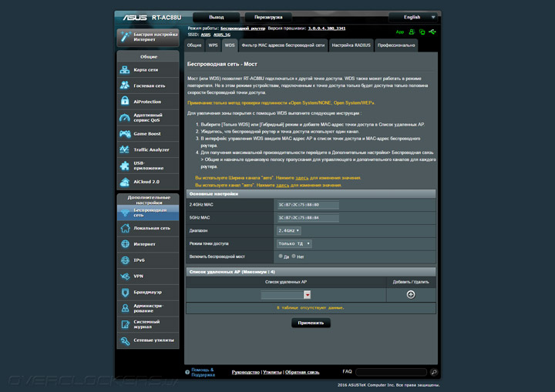
Task: Open the Настройка RADIUS tab
Action: (351, 45)
